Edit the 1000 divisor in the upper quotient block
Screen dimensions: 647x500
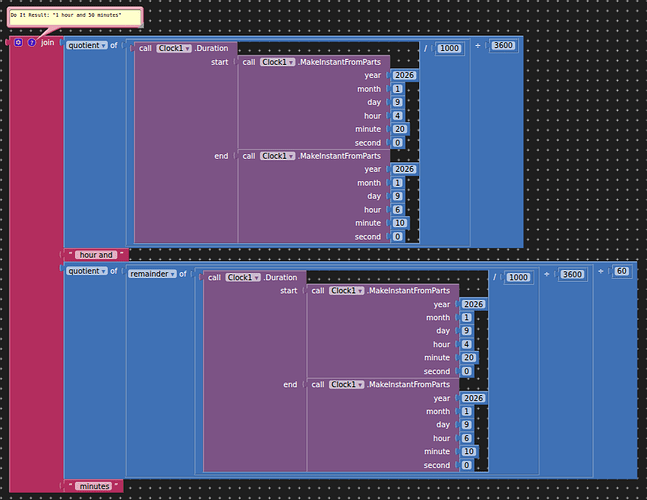click(x=449, y=48)
